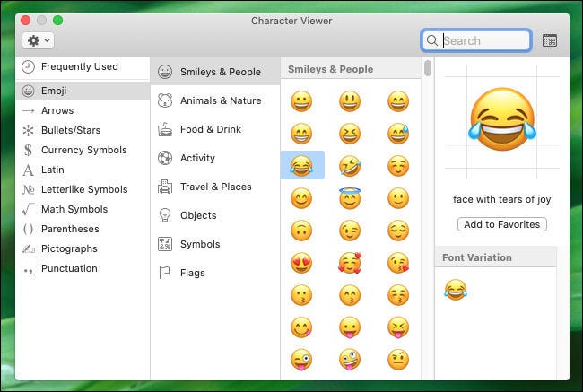
Task: Select Currency Symbols category
Action: click(83, 150)
